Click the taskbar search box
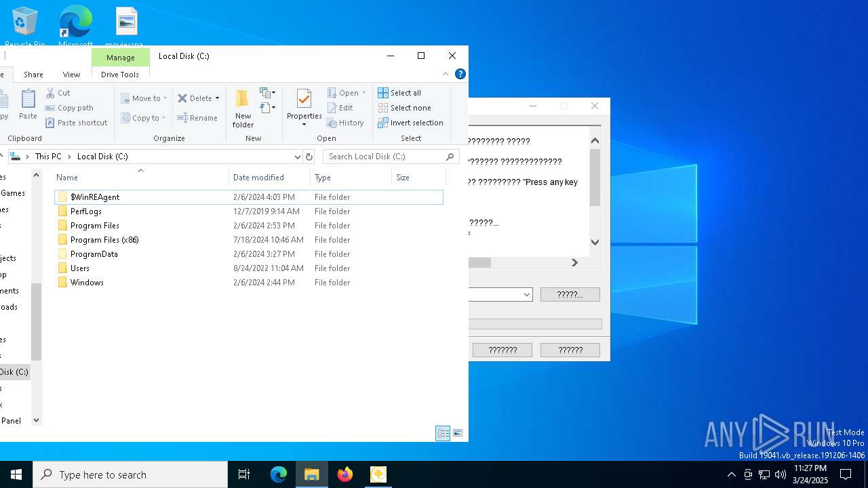The height and width of the screenshot is (488, 868). 130,474
